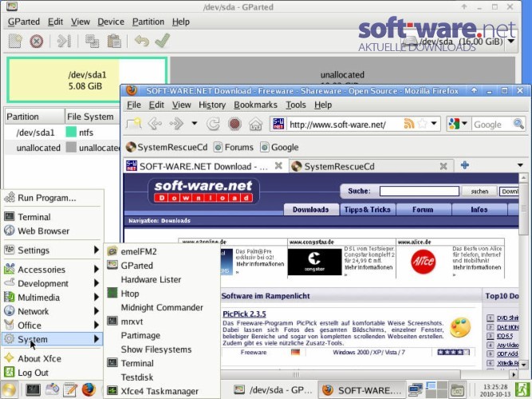This screenshot has width=532, height=399.
Task: Click Firefox back arrow button
Action: click(155, 124)
